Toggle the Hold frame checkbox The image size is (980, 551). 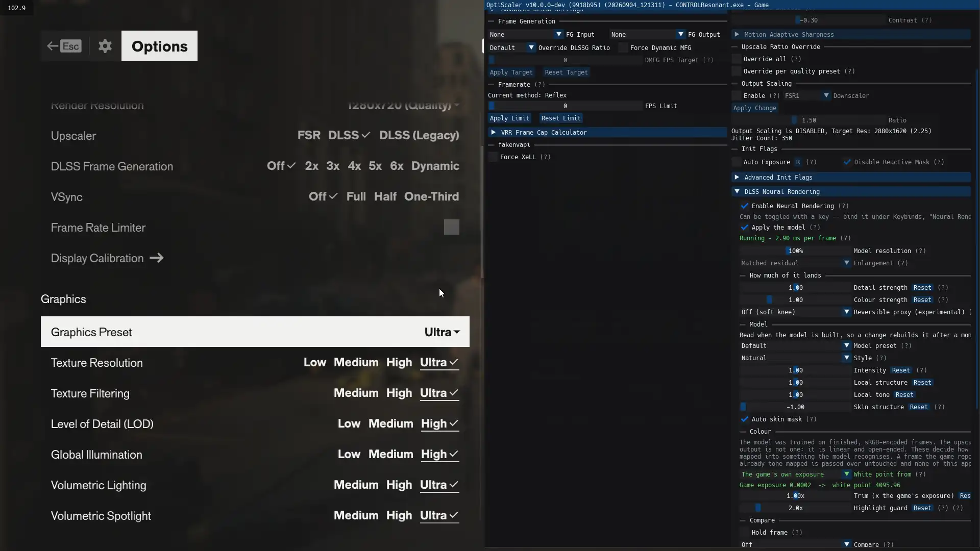coord(745,533)
